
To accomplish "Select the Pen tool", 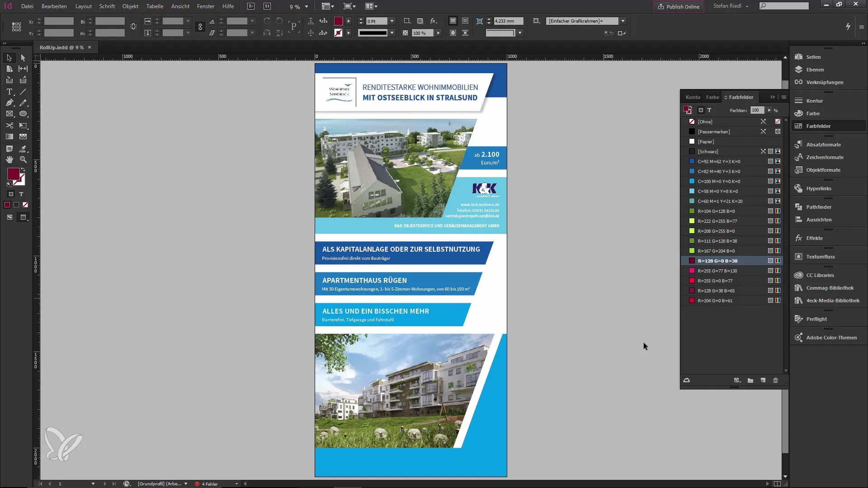I will [9, 103].
